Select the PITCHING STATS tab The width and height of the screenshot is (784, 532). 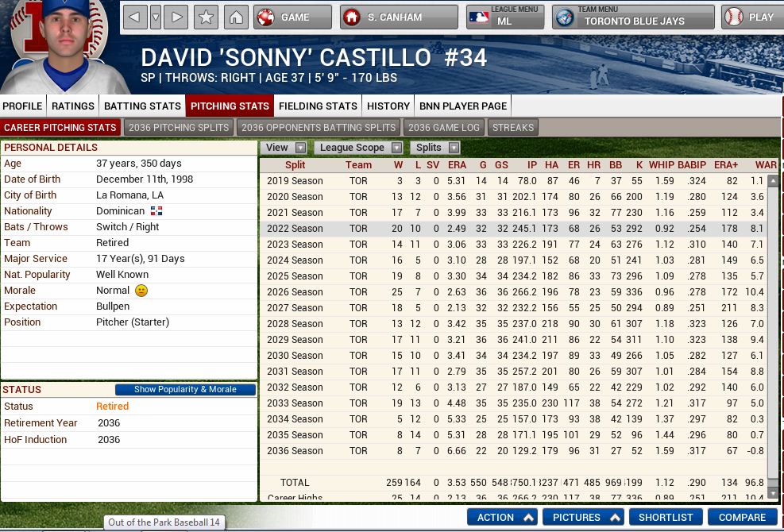pos(230,106)
